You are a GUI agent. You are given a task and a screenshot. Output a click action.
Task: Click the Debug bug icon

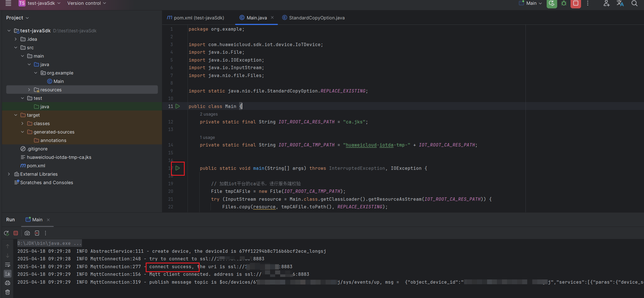[564, 3]
